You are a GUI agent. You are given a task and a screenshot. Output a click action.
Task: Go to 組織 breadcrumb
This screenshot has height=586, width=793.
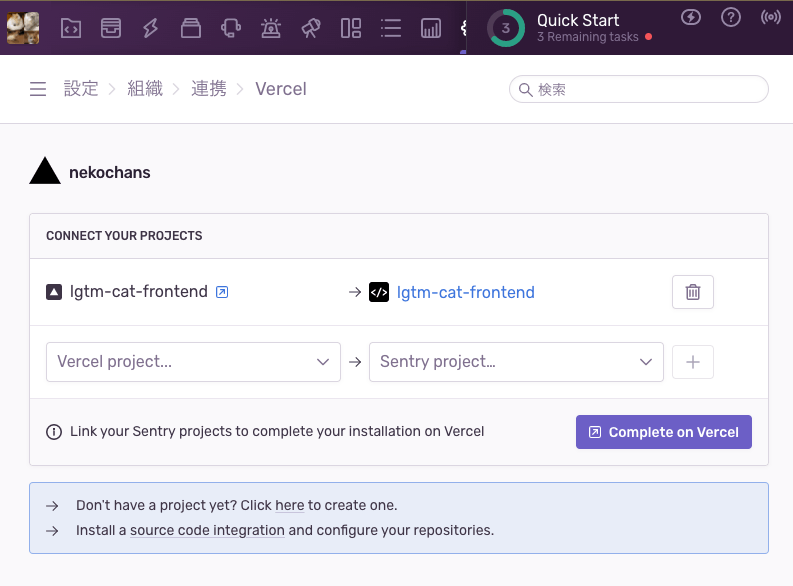145,89
